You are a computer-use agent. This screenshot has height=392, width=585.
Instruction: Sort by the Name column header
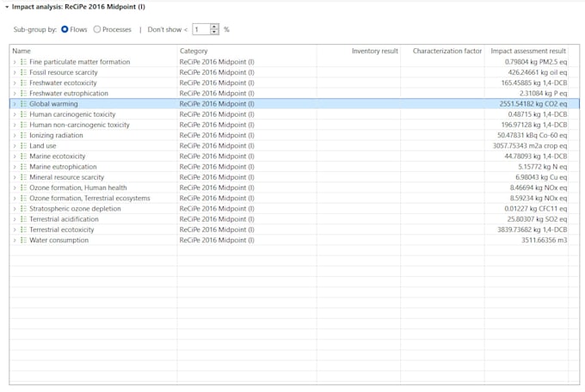(x=92, y=51)
